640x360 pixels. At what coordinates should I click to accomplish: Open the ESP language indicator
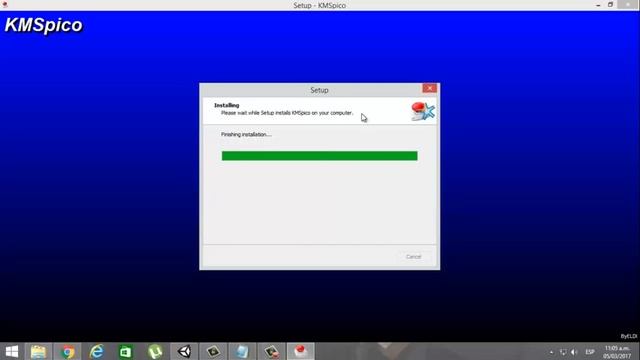coord(589,352)
